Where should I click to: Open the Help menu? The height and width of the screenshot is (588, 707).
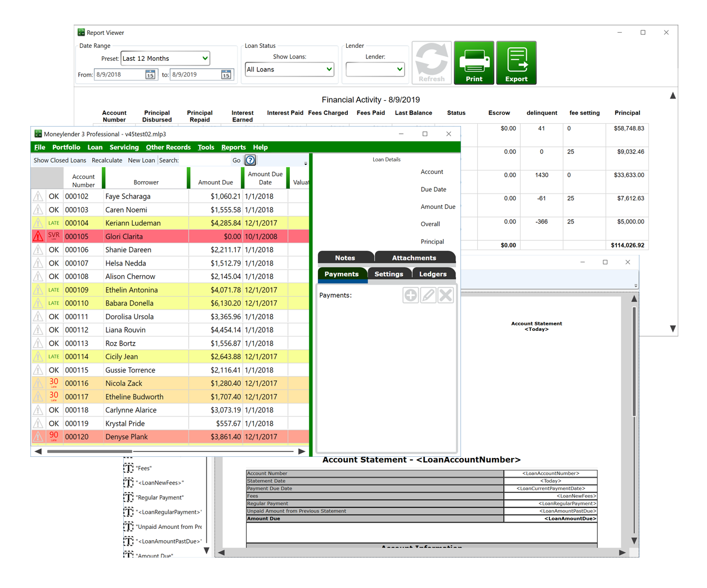[261, 147]
